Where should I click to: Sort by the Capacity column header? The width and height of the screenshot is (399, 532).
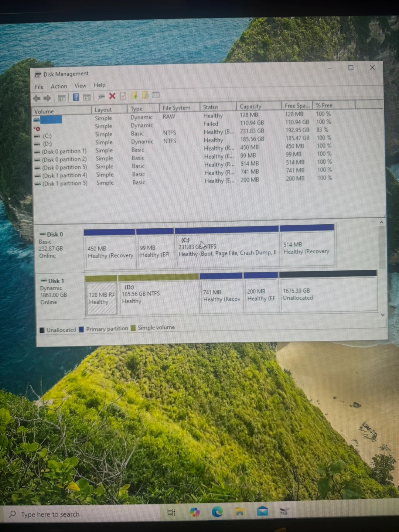[x=250, y=106]
